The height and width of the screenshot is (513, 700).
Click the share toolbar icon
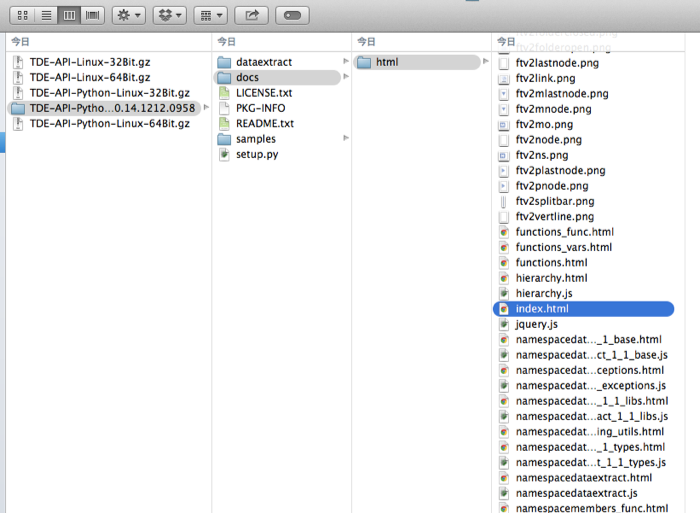pos(252,16)
